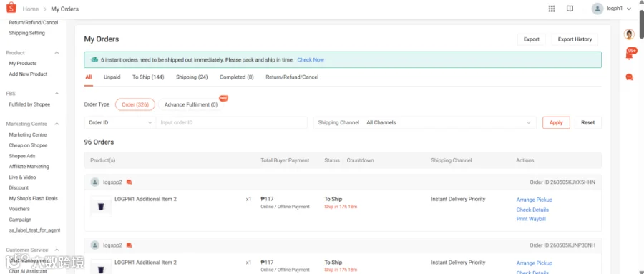Click Arrange Pickup for order 260505KJYX5HHN
This screenshot has height=274, width=644.
tap(535, 200)
